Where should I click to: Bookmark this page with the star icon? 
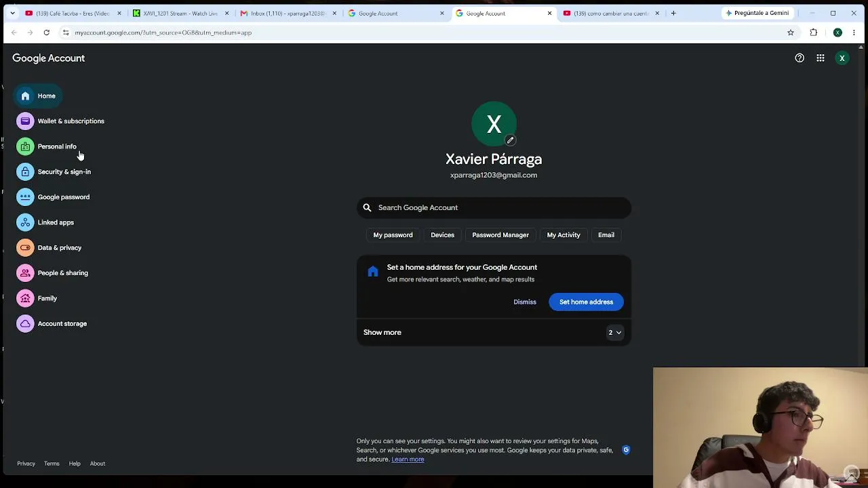pos(791,33)
